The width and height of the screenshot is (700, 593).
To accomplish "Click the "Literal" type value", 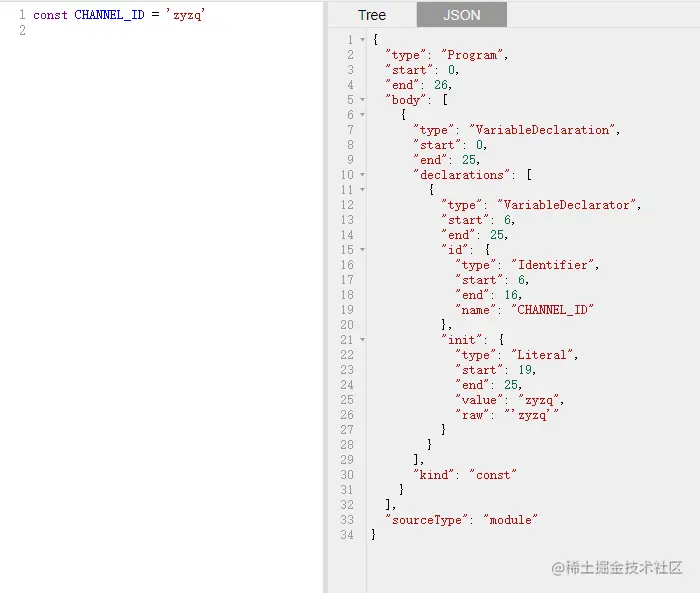I will 542,355.
